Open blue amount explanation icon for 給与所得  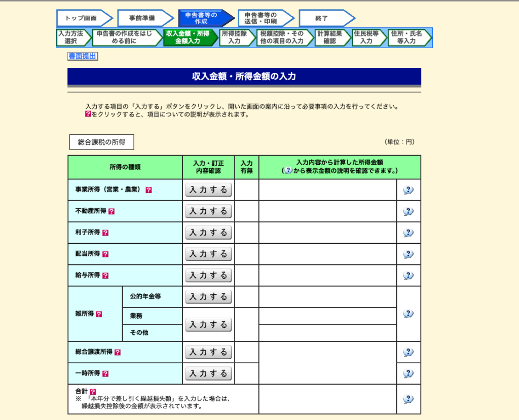tap(408, 275)
